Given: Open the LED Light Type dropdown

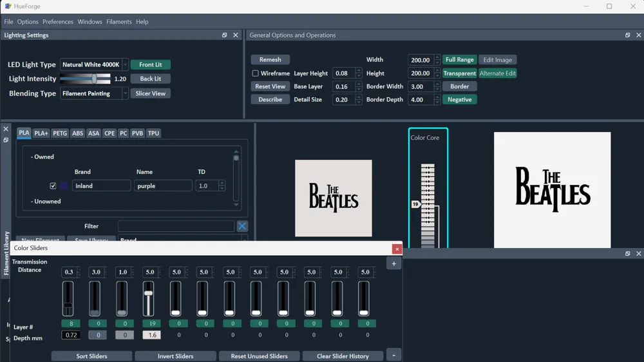Looking at the screenshot, I should [x=94, y=64].
